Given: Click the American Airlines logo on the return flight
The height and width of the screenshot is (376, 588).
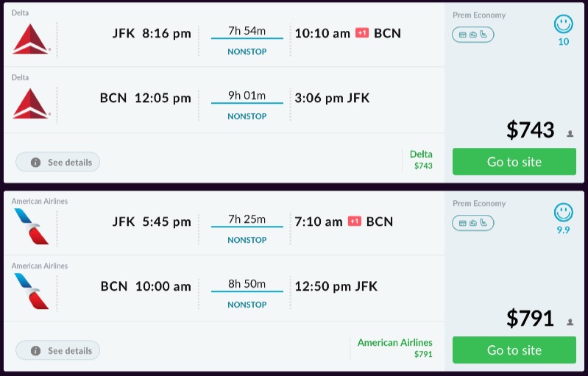Looking at the screenshot, I should pos(31,291).
